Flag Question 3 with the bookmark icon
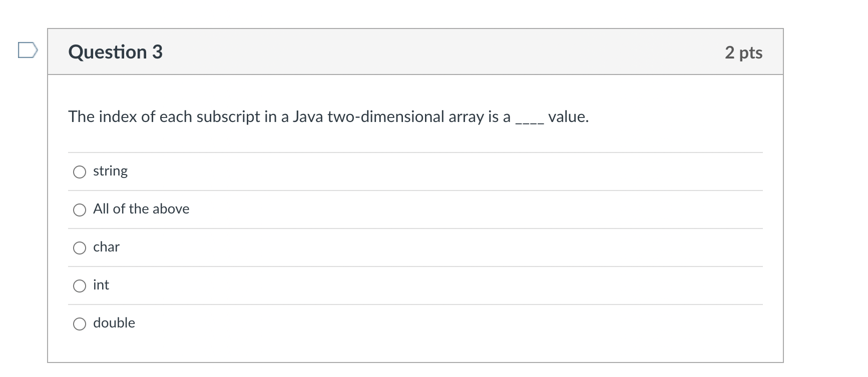The height and width of the screenshot is (377, 868). pyautogui.click(x=28, y=50)
